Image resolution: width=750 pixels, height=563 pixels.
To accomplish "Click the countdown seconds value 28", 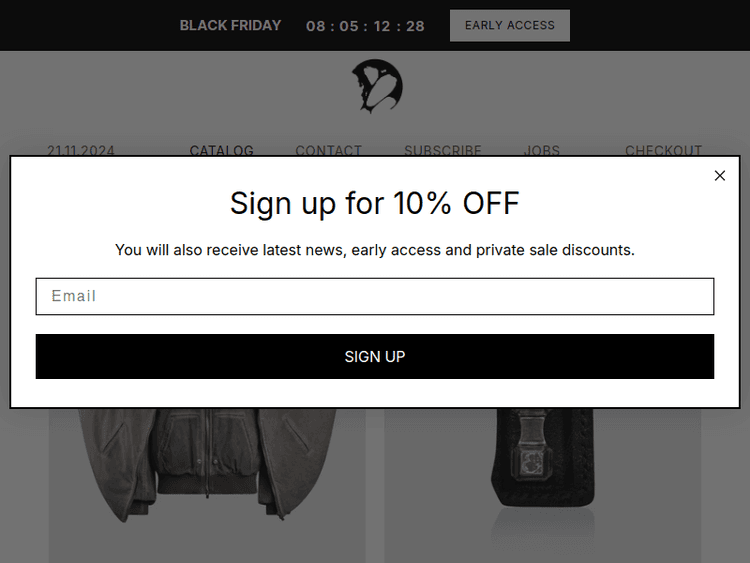I will point(415,26).
